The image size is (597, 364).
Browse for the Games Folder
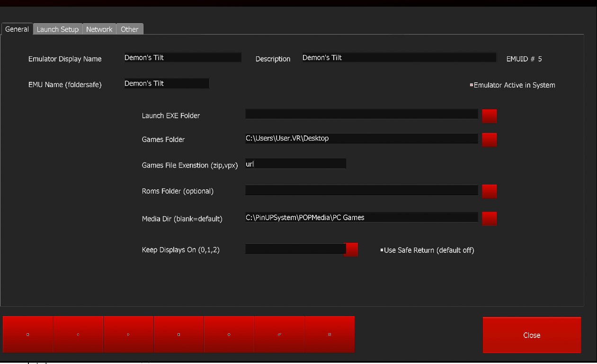pyautogui.click(x=489, y=140)
